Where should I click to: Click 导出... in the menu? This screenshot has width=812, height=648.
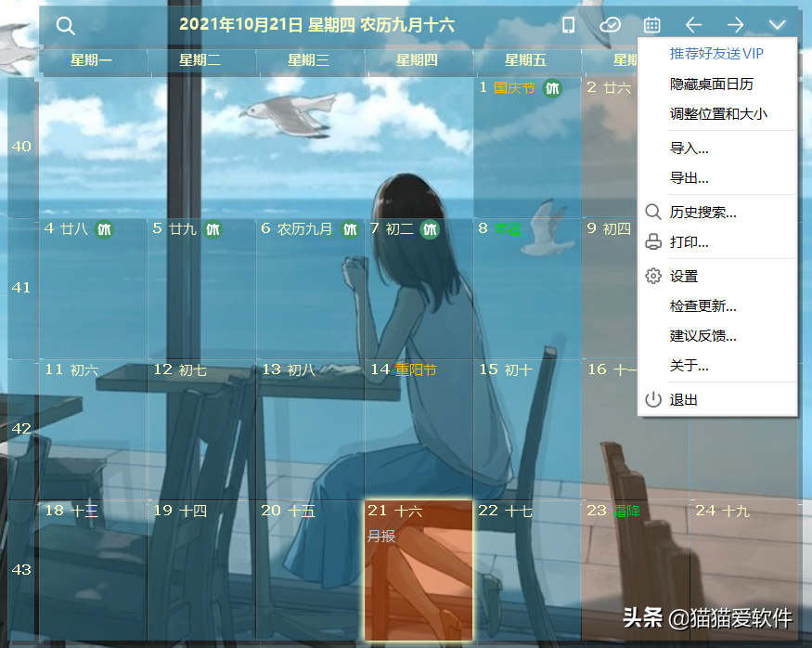[690, 177]
